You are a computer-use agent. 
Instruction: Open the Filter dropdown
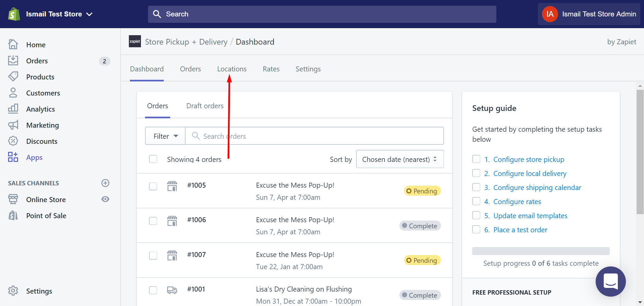click(165, 136)
